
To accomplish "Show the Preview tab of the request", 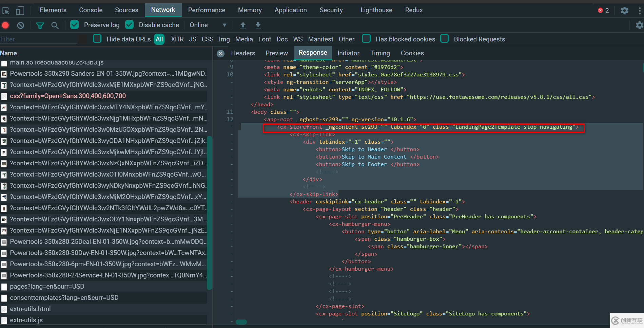I will (277, 53).
